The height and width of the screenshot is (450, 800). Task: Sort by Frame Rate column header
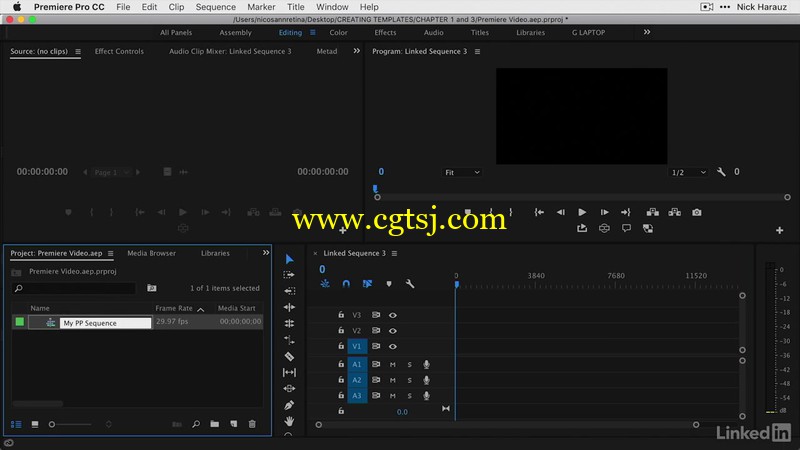[174, 308]
